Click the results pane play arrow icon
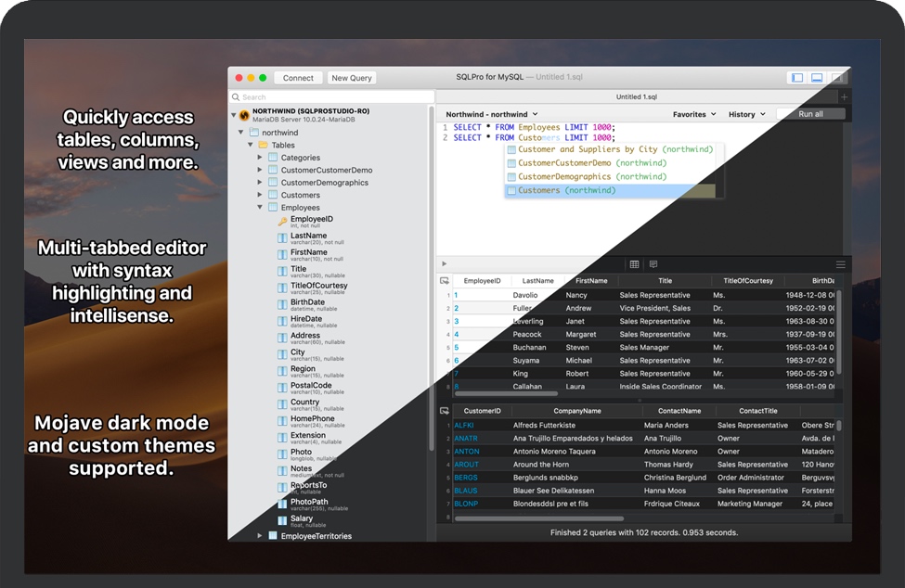 point(445,264)
